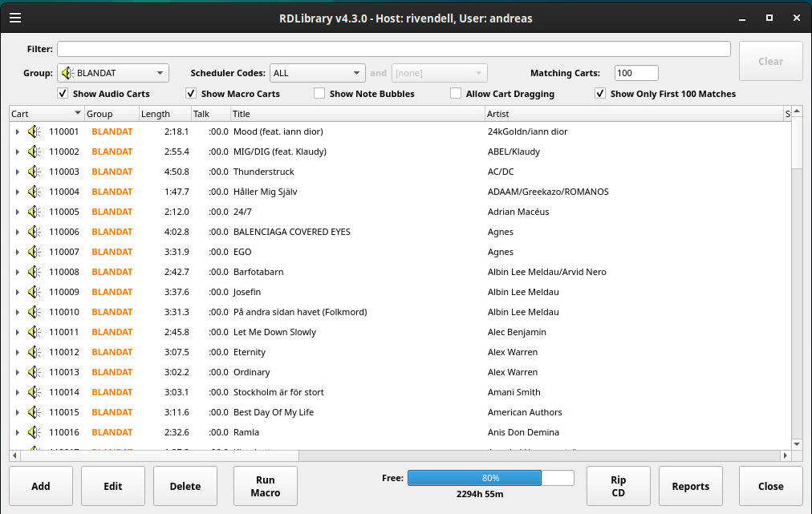The height and width of the screenshot is (514, 812).
Task: Click the audio icon for cart 110009
Action: point(35,292)
